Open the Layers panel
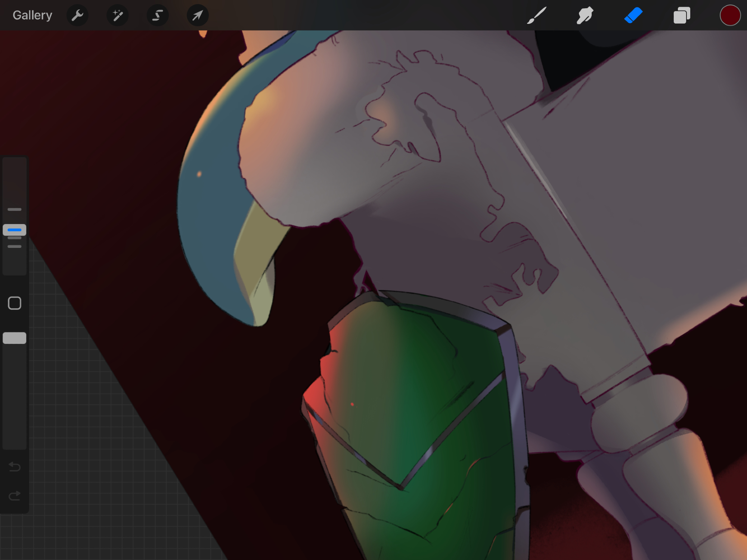The height and width of the screenshot is (560, 747). tap(682, 15)
